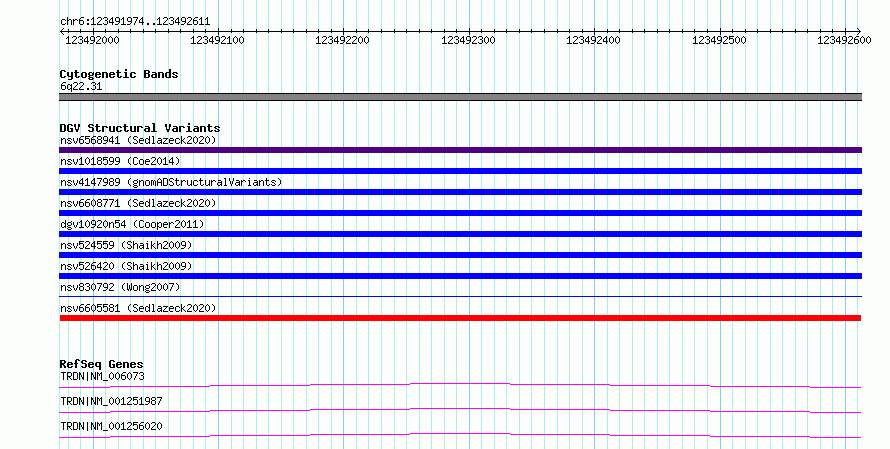Select the blue nsv524559 variant bar
The image size is (890, 449).
(x=460, y=255)
